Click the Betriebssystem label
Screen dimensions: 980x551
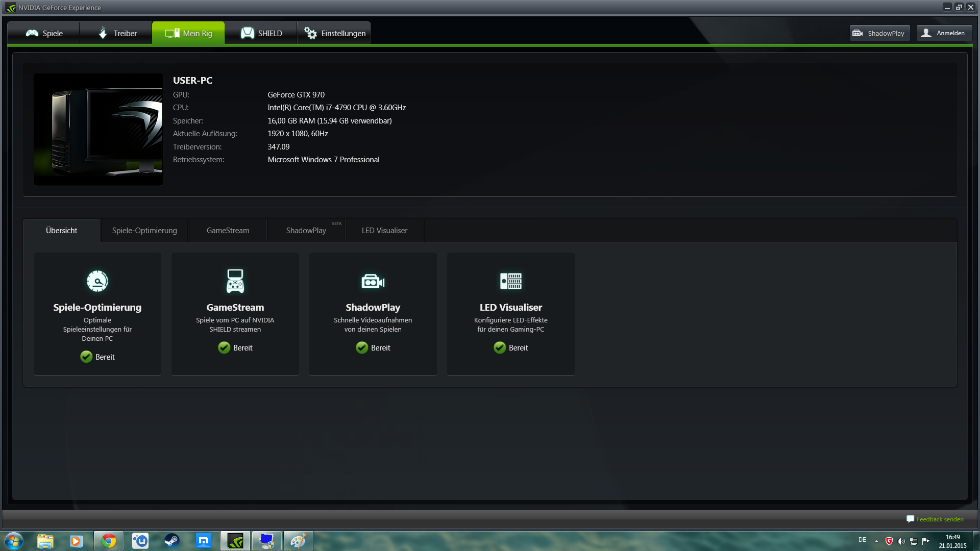click(x=199, y=160)
